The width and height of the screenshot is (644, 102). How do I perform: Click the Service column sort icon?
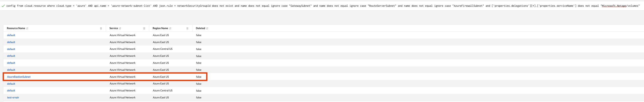coord(120,28)
